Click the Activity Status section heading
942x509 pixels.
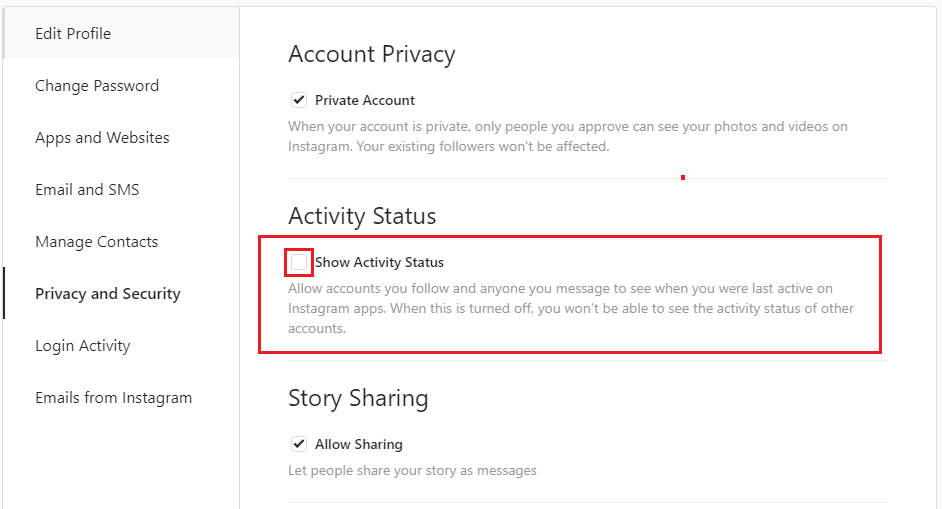pyautogui.click(x=362, y=216)
